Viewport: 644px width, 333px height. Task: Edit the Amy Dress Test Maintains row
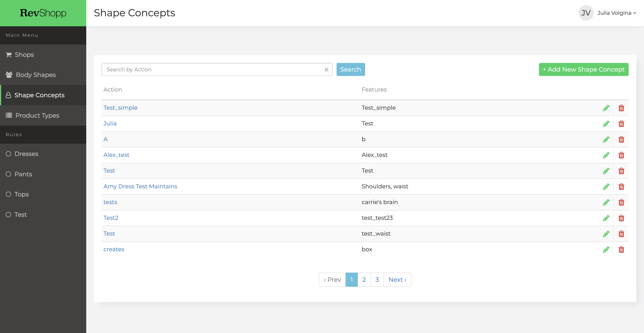coord(606,187)
